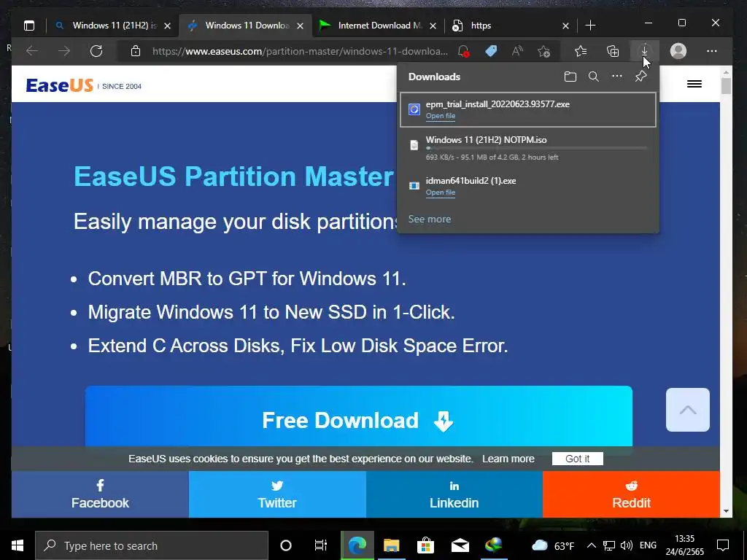This screenshot has height=560, width=747.
Task: Open the blocked notifications bell icon
Action: (463, 51)
